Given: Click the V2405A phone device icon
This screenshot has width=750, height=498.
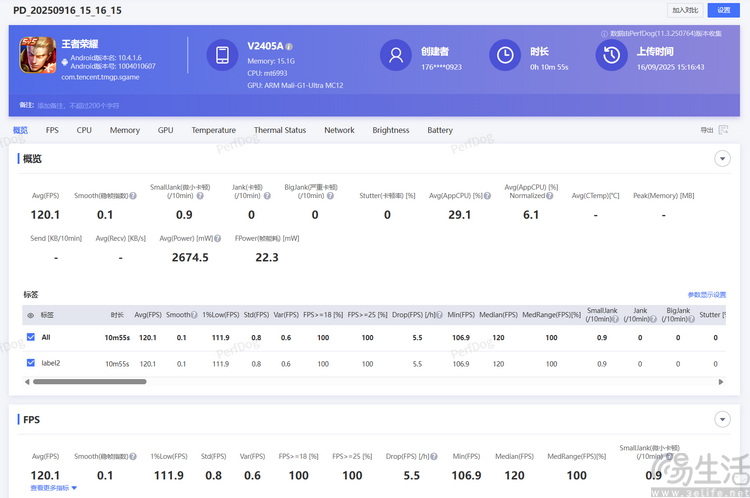Looking at the screenshot, I should coord(222,55).
